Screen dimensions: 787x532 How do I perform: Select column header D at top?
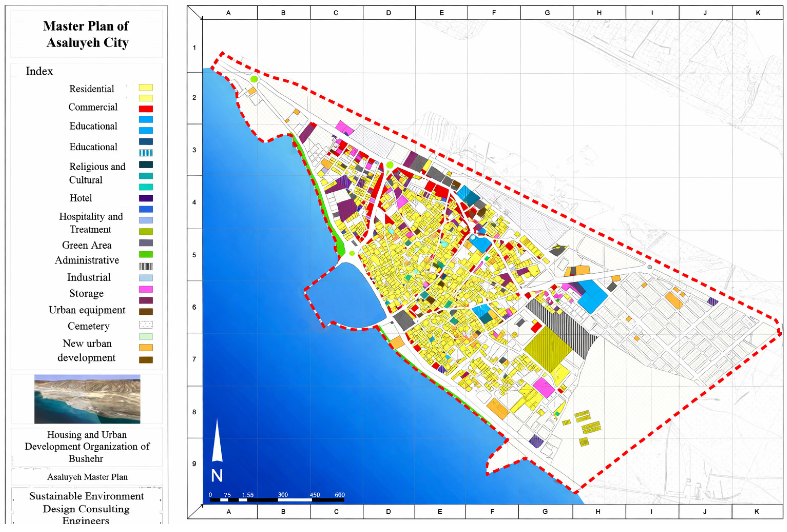point(388,13)
